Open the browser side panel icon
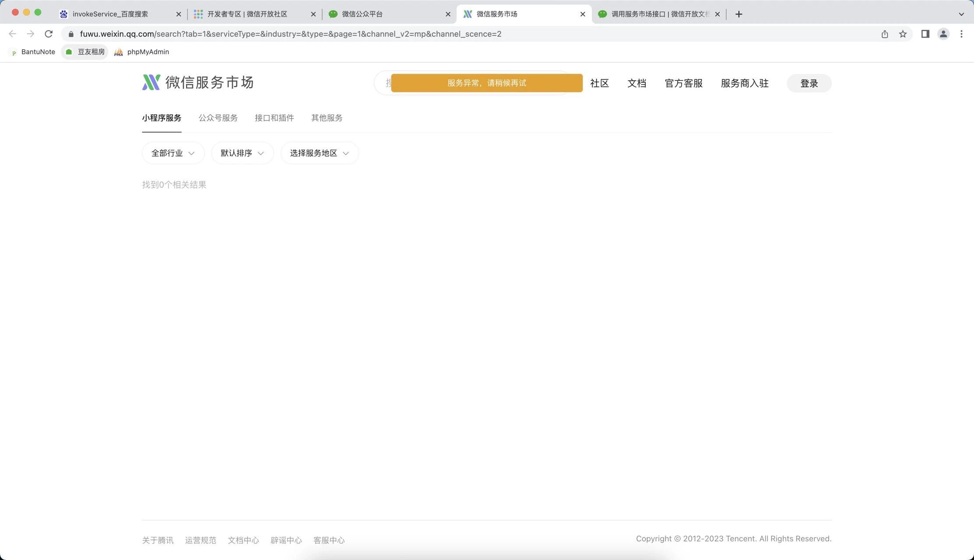974x560 pixels. click(x=925, y=34)
